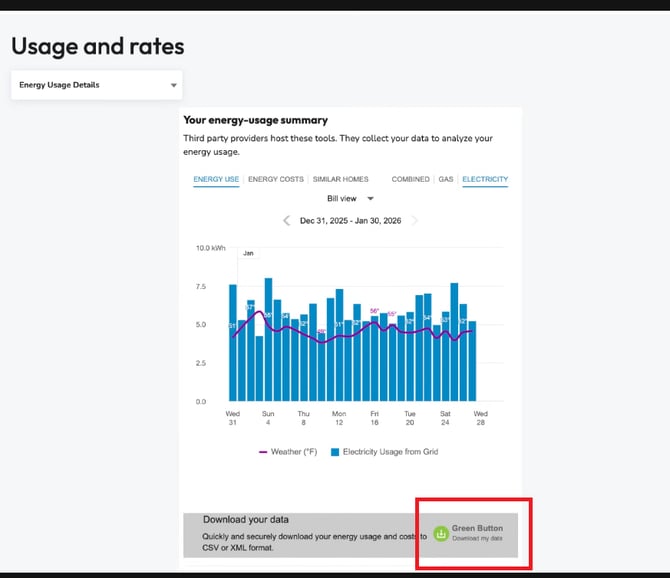This screenshot has width=670, height=578.
Task: Select the ELECTRICITY fuel view
Action: [x=485, y=180]
